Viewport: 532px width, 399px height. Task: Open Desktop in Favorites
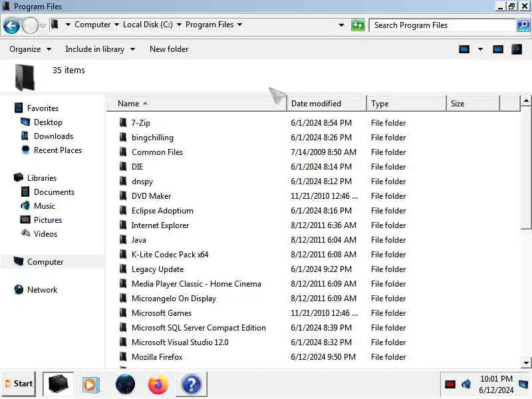pyautogui.click(x=48, y=122)
